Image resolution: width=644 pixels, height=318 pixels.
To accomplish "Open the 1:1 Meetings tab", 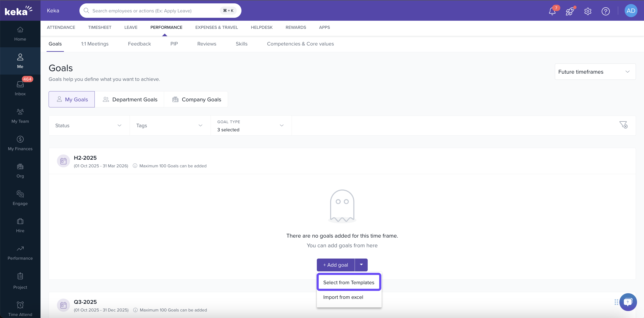I will click(95, 44).
